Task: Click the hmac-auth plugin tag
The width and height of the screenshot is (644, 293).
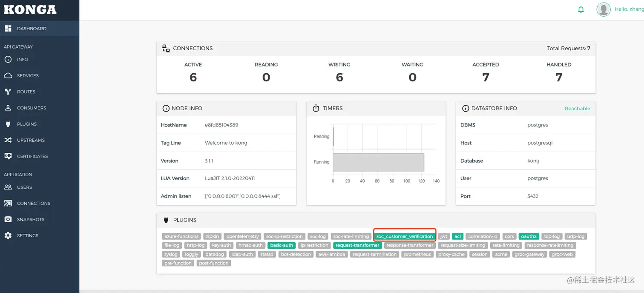Action: click(x=251, y=245)
